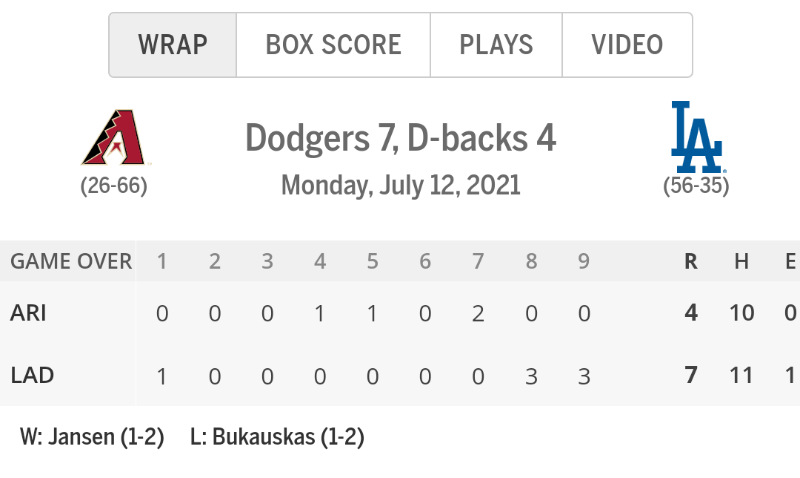The image size is (800, 478).
Task: Click the Dodgers total runs 7
Action: click(691, 375)
